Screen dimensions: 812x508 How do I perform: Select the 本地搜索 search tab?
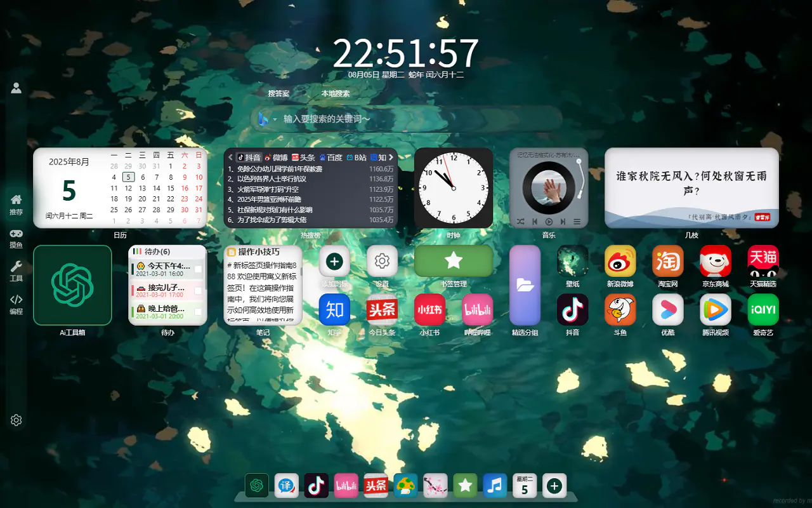pyautogui.click(x=335, y=93)
